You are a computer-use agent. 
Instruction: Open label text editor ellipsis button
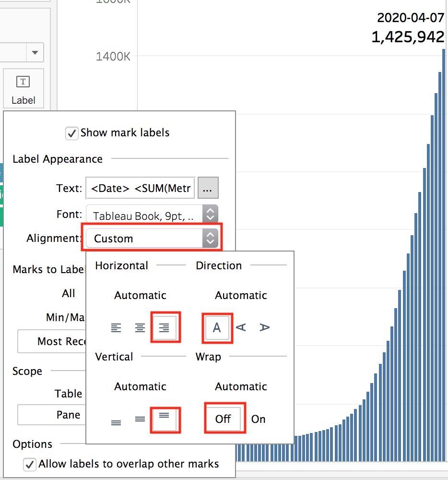point(208,188)
